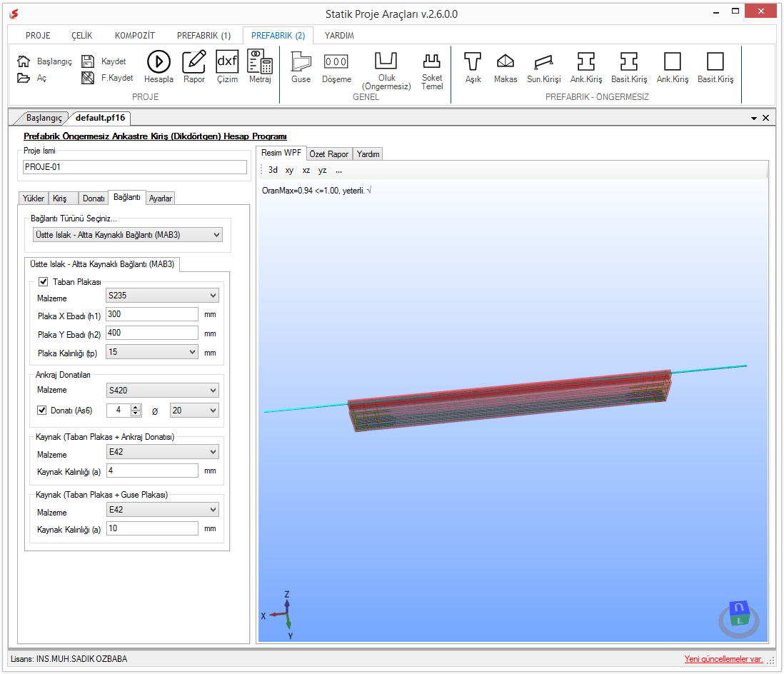This screenshot has height=674, width=784.
Task: Switch to the ÇELİK ribbon tab
Action: click(82, 36)
